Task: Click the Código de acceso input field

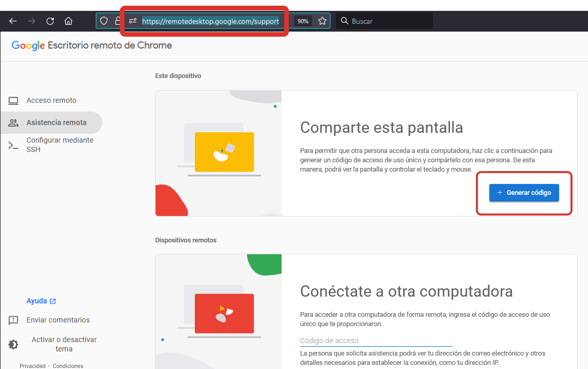Action: 376,341
